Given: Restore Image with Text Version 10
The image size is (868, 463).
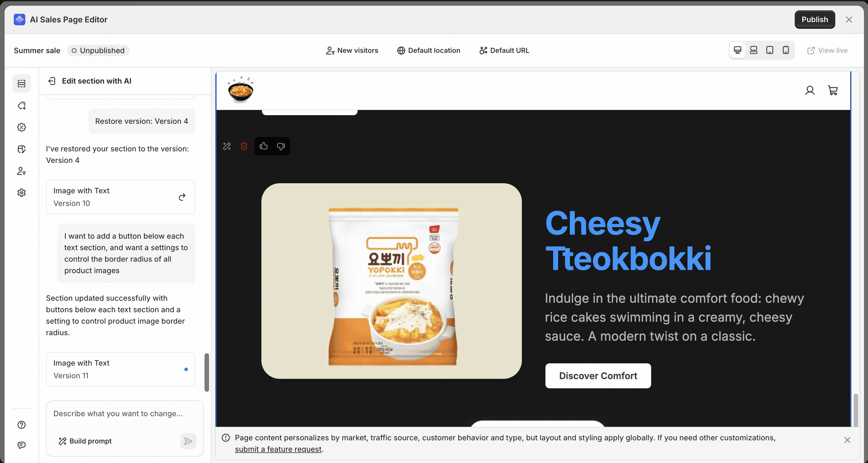Looking at the screenshot, I should (182, 197).
